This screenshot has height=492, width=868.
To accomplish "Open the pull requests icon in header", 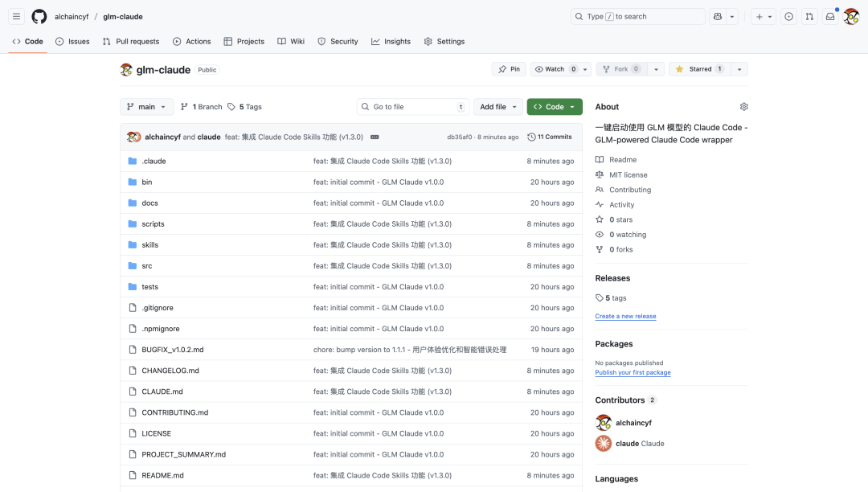I will pyautogui.click(x=809, y=17).
